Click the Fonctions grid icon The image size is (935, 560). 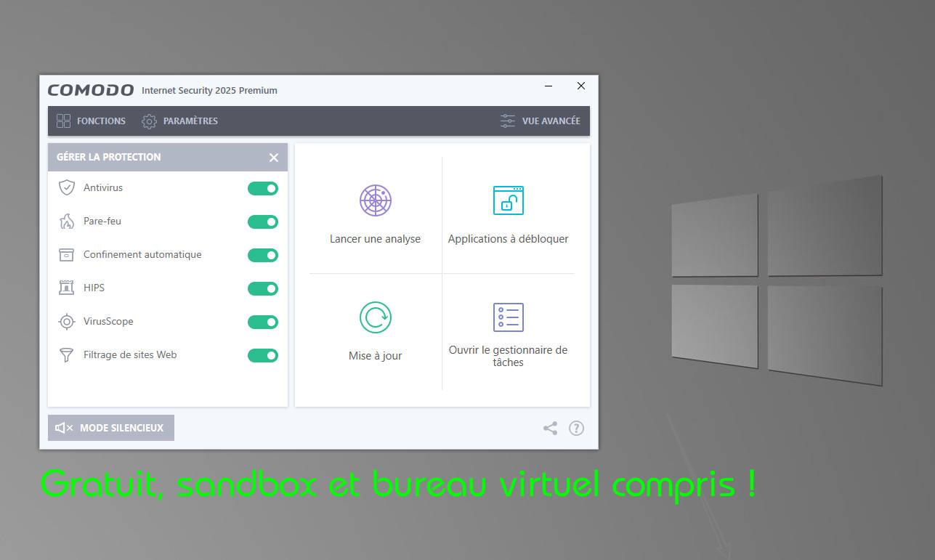64,121
